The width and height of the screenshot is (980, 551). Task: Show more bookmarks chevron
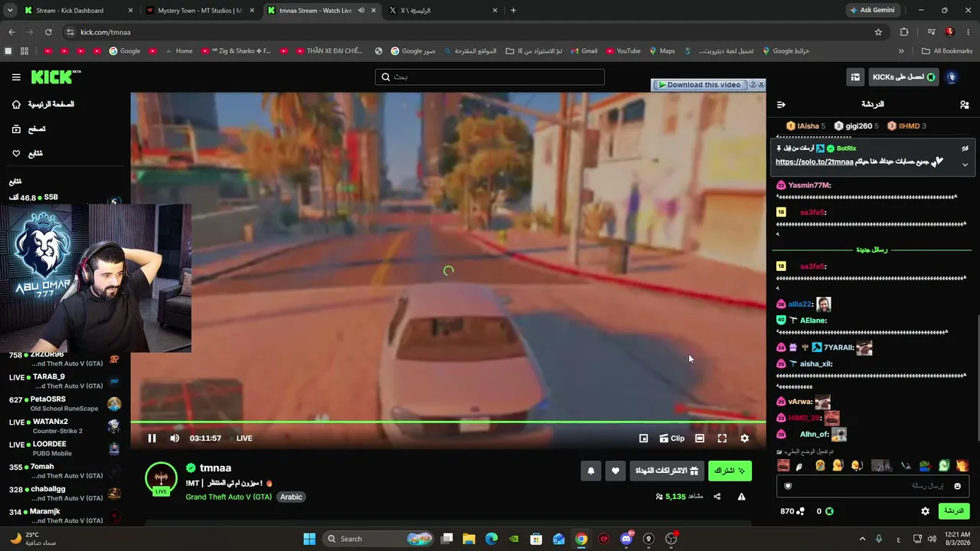tap(901, 51)
